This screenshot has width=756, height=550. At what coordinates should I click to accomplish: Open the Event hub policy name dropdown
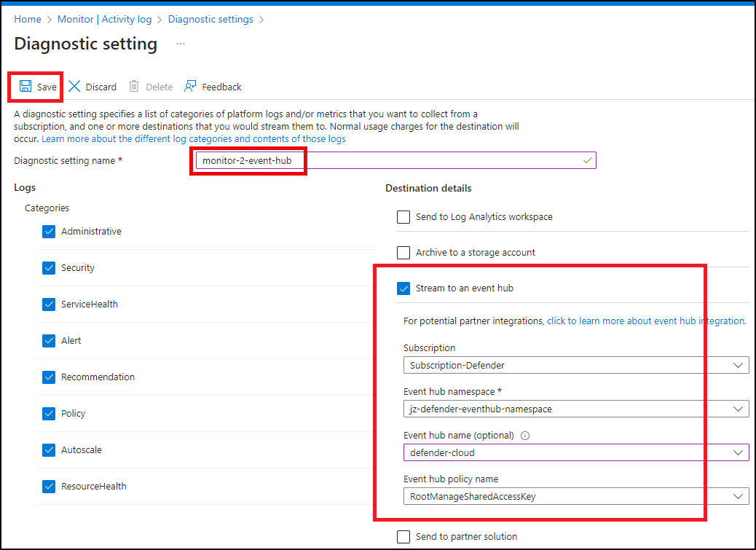(575, 497)
